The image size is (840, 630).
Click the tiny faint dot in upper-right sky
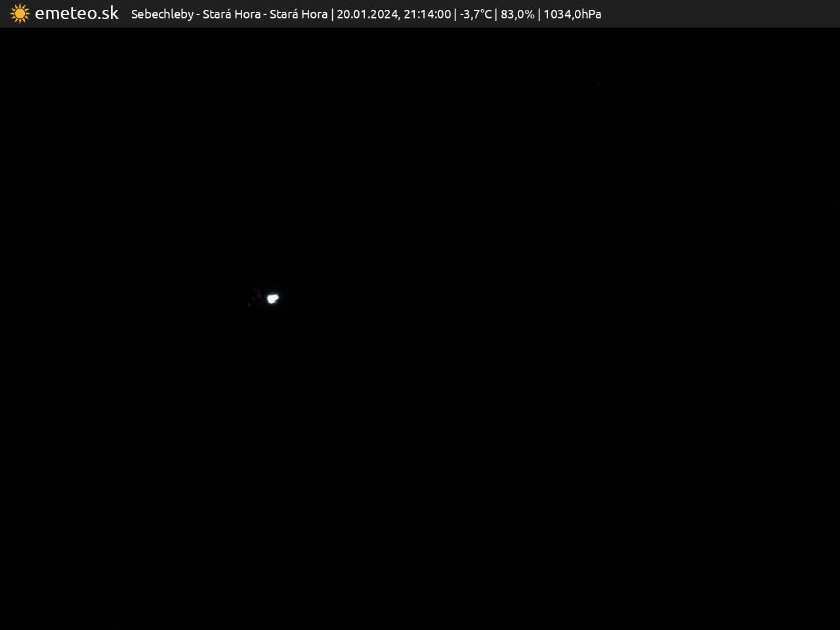[x=598, y=83]
